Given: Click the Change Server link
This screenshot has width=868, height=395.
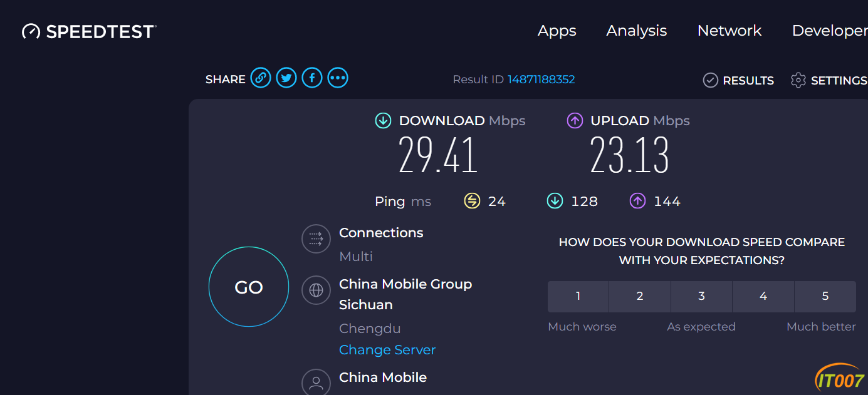Looking at the screenshot, I should [387, 350].
